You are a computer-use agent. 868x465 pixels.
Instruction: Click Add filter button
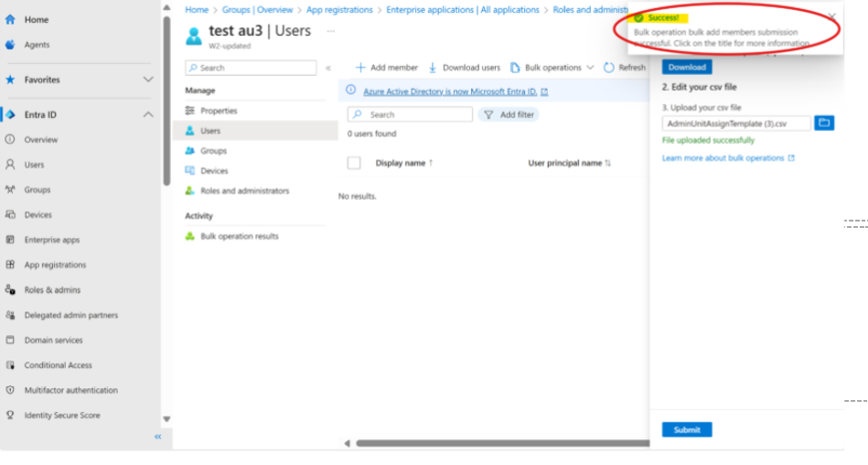click(509, 114)
